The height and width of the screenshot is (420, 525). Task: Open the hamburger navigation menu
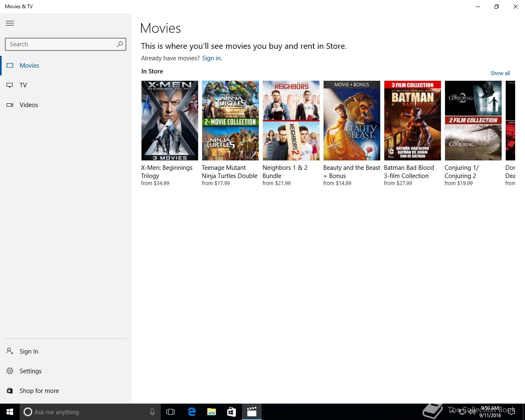tap(10, 23)
